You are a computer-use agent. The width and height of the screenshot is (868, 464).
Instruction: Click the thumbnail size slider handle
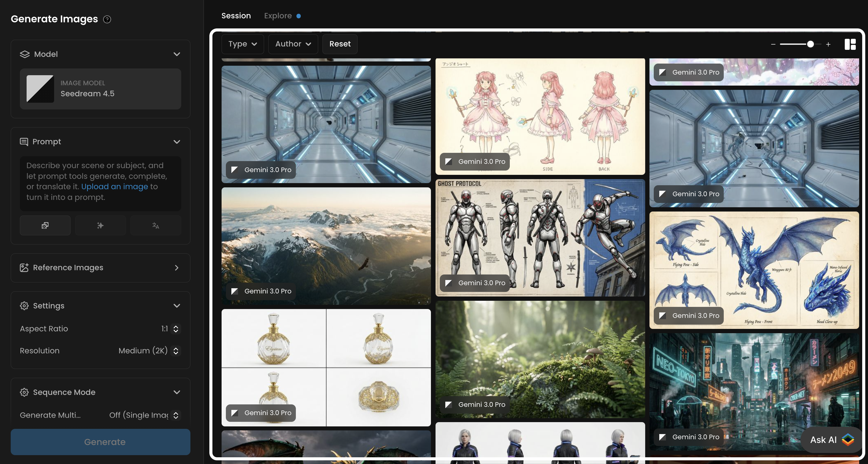pos(810,44)
